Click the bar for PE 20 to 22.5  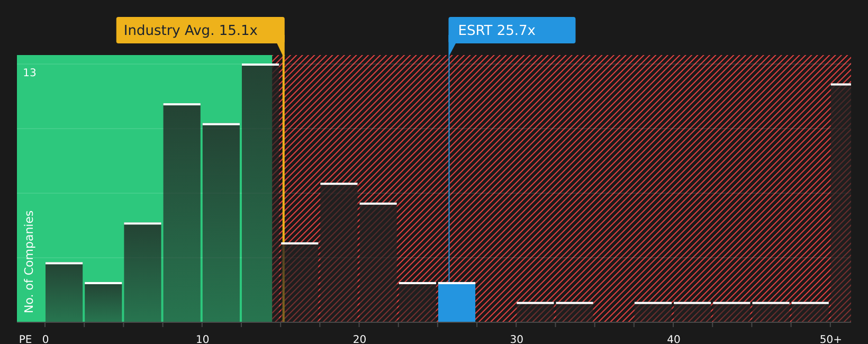(x=378, y=262)
